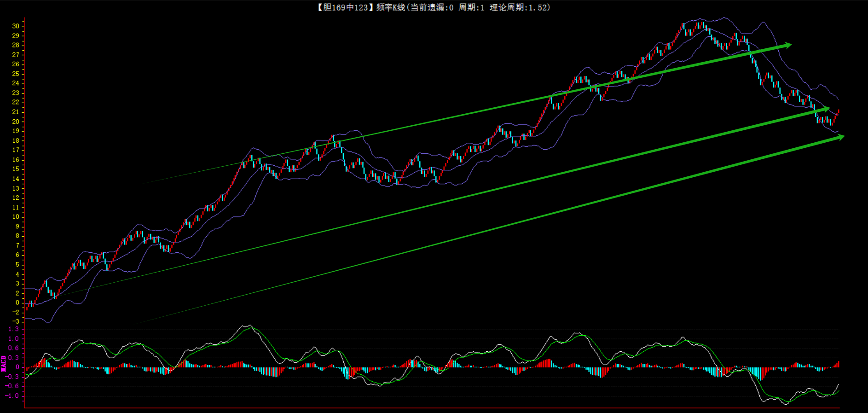Click the -0.6 label on the MACD scale

12,386
